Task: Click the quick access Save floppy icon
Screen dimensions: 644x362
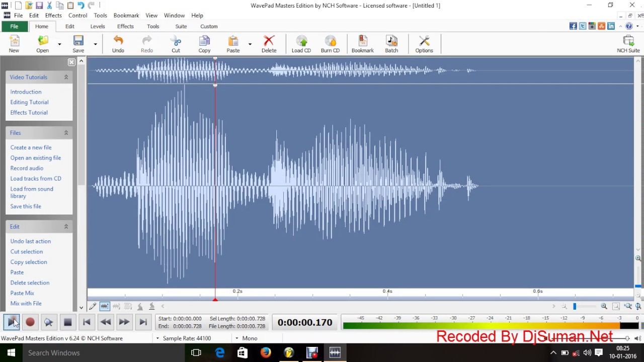Action: (39, 6)
